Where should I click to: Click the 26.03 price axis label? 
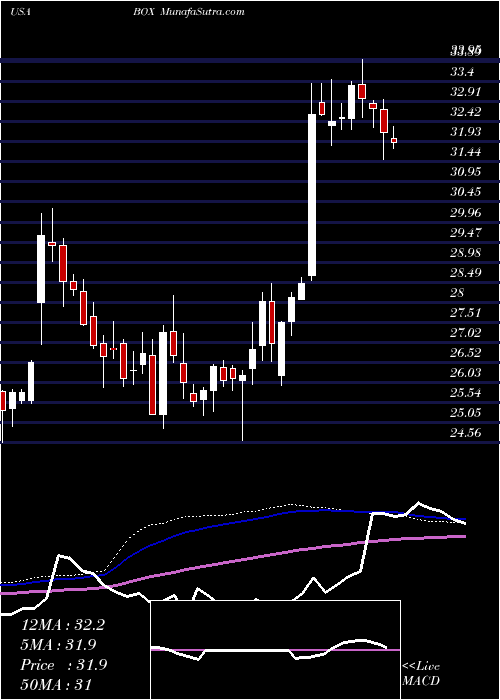point(466,373)
